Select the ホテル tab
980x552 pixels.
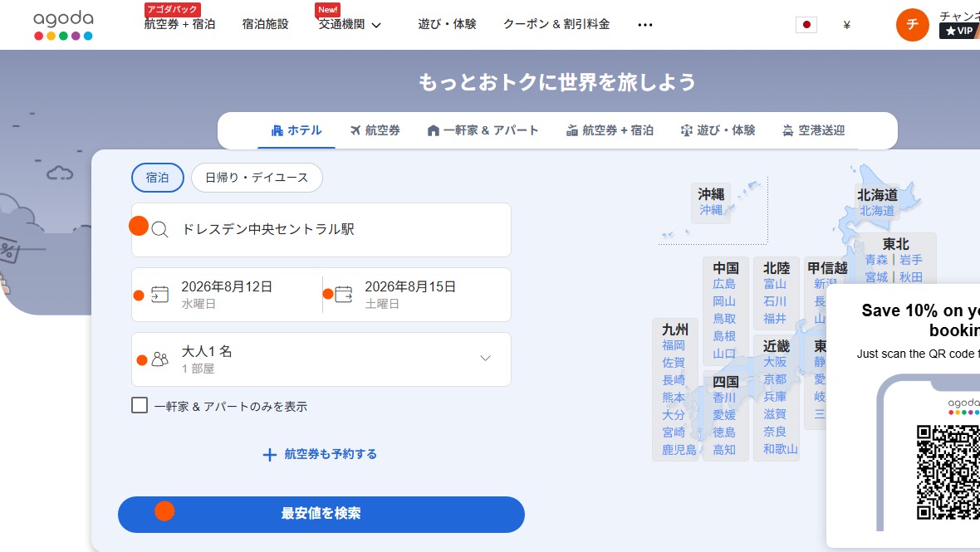point(296,130)
